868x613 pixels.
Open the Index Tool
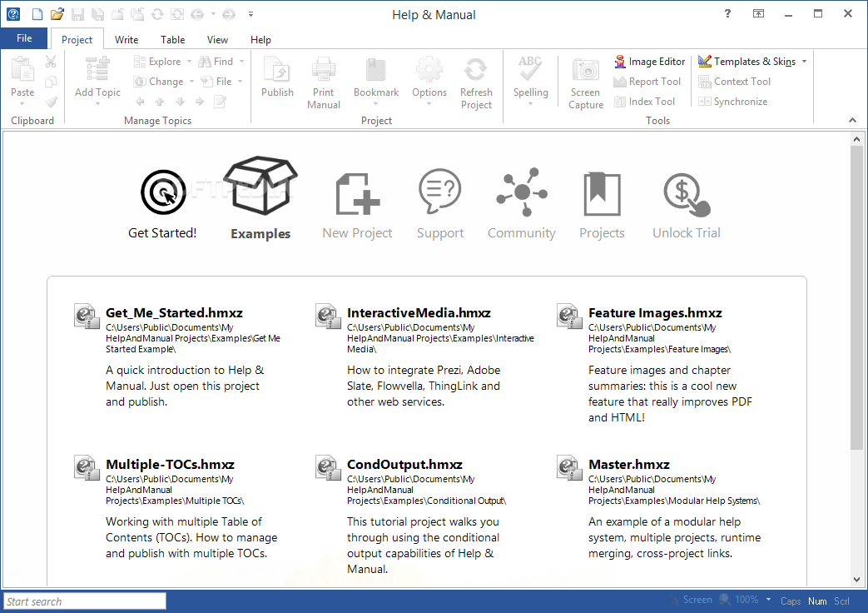click(x=644, y=102)
